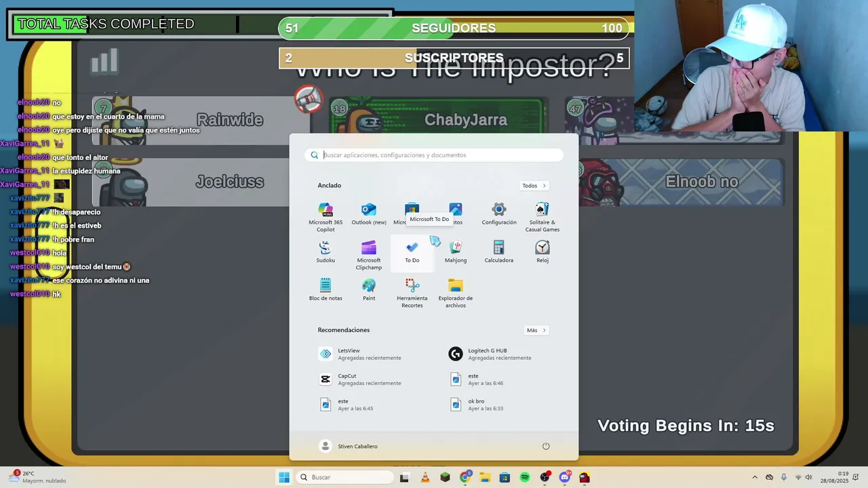Click the volume icon in system tray
Viewport: 868px width, 488px height.
(808, 477)
